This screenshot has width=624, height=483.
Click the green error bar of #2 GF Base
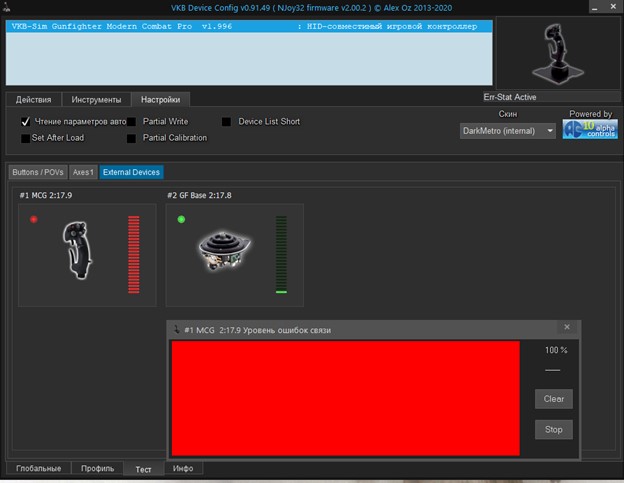[x=281, y=255]
